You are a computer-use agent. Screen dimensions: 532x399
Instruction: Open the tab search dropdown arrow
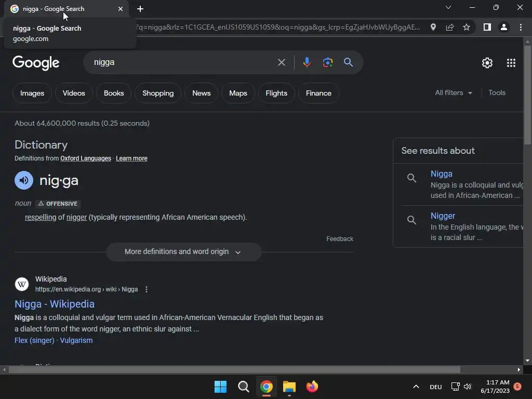448,7
